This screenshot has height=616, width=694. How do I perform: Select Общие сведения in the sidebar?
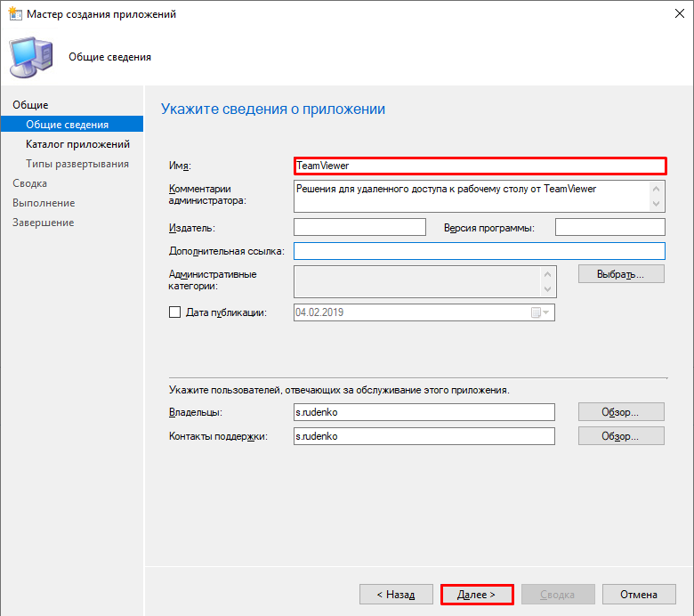pos(72,124)
